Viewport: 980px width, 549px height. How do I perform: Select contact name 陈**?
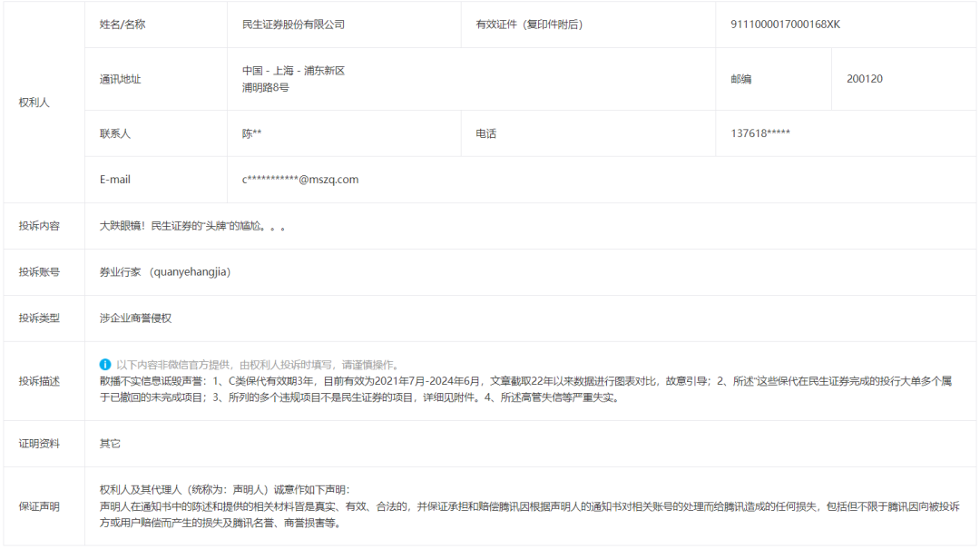(252, 133)
